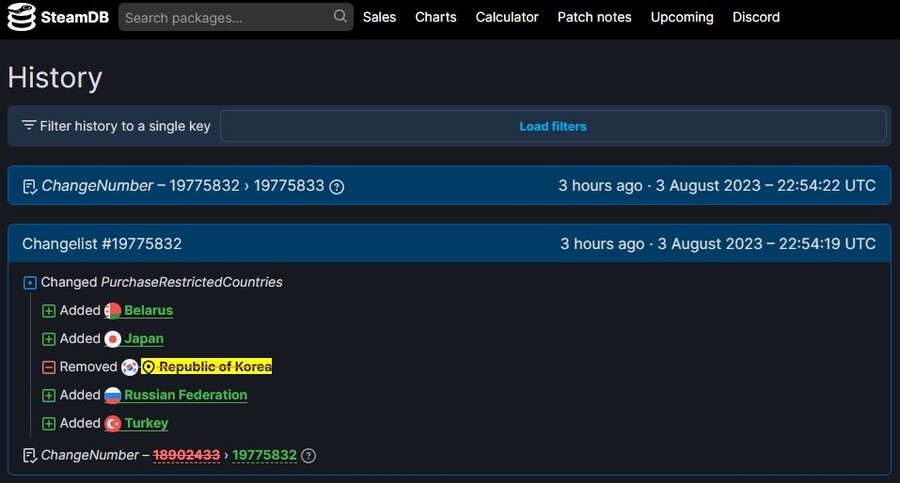
Task: Click the red minus icon beside Removed
Action: (49, 367)
